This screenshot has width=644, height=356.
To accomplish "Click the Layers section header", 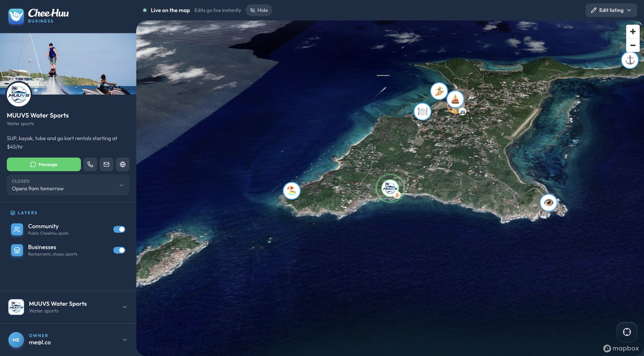I will 24,213.
